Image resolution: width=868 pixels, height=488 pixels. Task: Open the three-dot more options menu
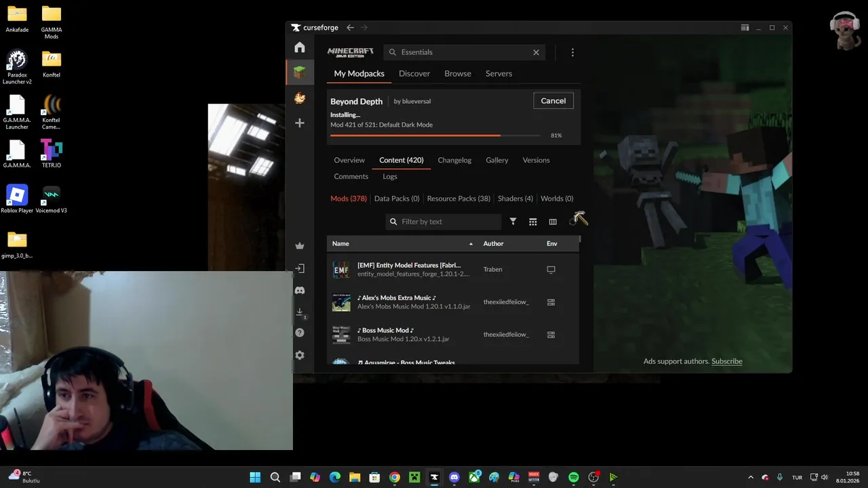tap(572, 52)
